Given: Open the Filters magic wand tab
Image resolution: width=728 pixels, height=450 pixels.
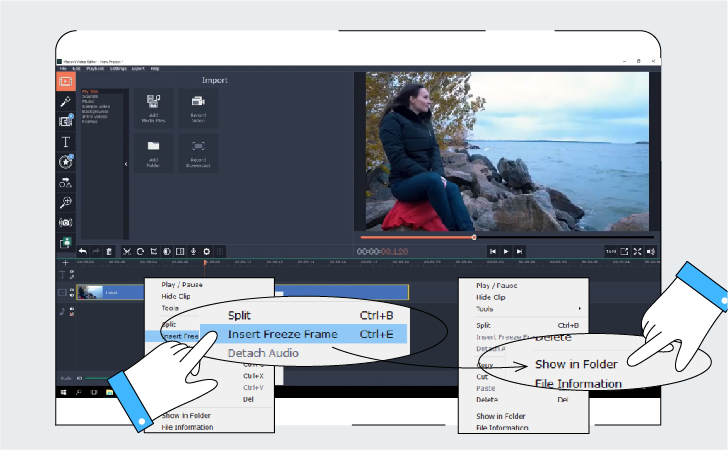Looking at the screenshot, I should pyautogui.click(x=65, y=102).
